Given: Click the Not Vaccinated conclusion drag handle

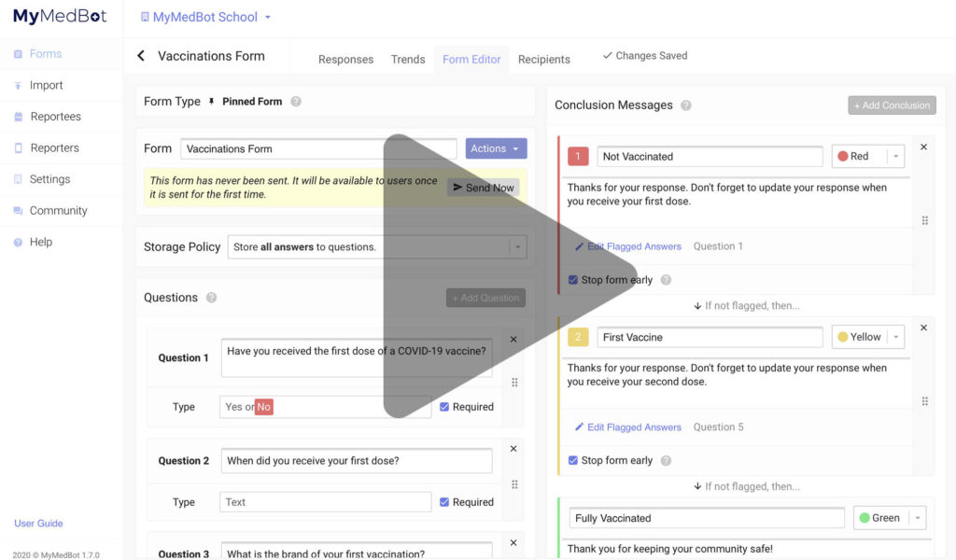Looking at the screenshot, I should (x=925, y=220).
